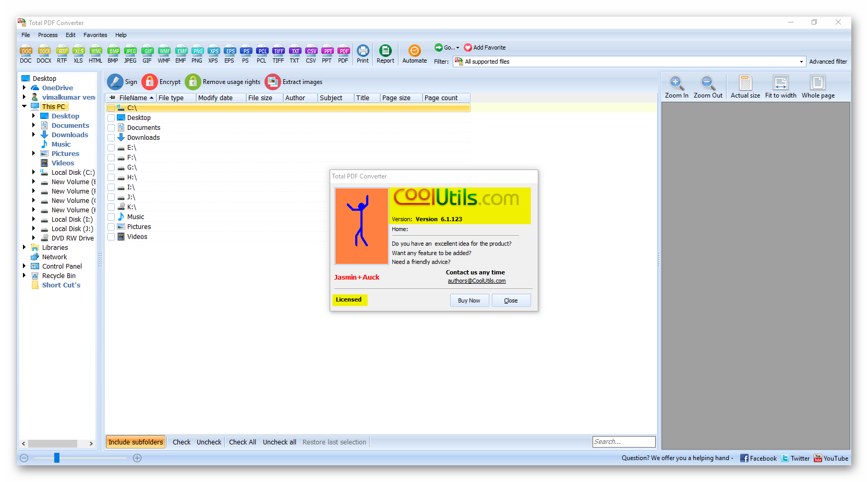Open the Advanced filter link

(x=828, y=62)
